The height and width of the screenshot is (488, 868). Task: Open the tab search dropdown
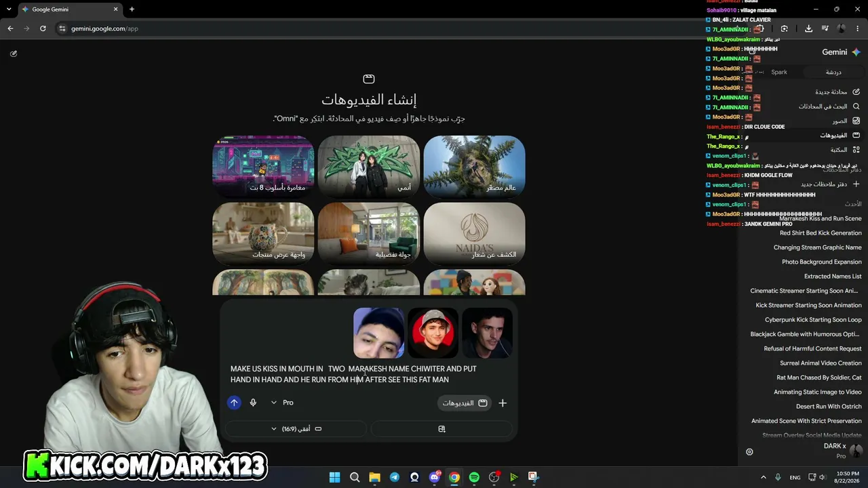(8, 9)
